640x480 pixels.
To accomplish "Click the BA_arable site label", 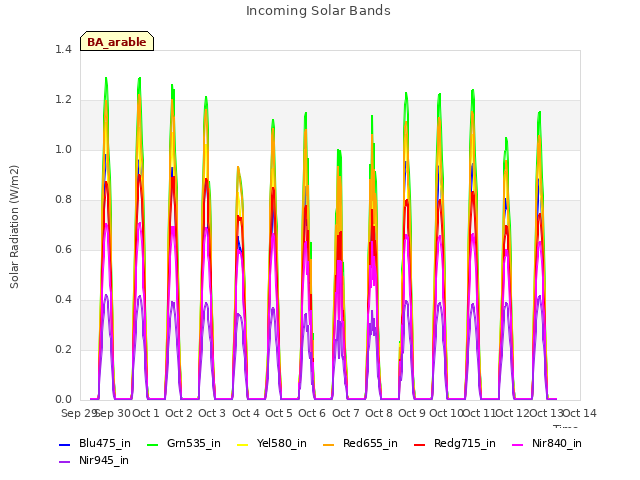I will click(117, 42).
